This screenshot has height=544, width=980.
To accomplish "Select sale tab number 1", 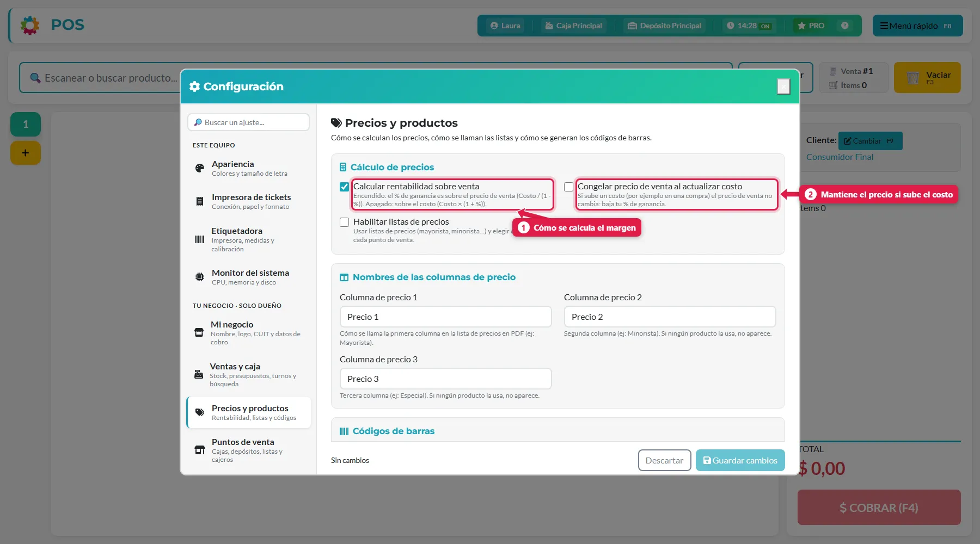I will [x=26, y=124].
